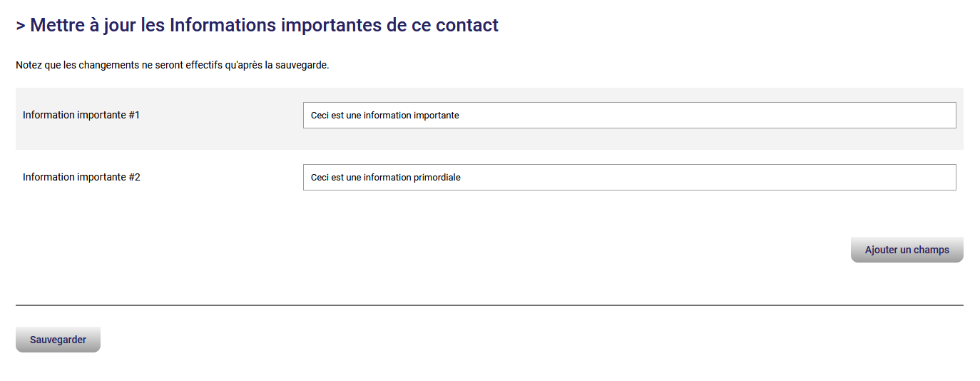Click the '>' symbol starting the heading
The height and width of the screenshot is (381, 980).
point(21,26)
